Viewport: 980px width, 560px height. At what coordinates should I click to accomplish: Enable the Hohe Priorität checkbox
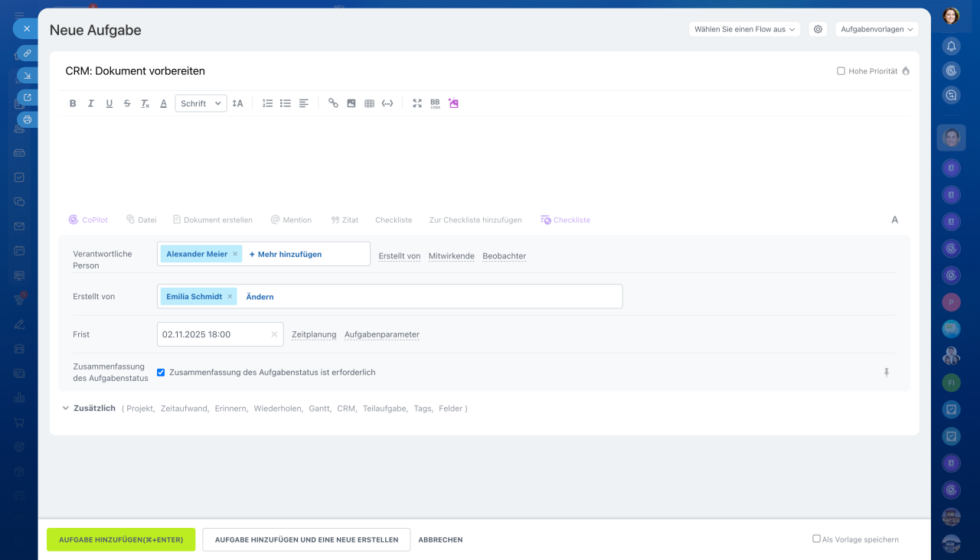pyautogui.click(x=841, y=71)
